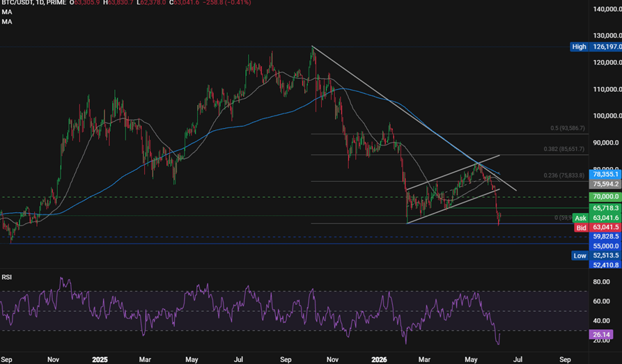Screen dimensions: 622x364
Task: Click the green Ask tag
Action: pos(580,218)
